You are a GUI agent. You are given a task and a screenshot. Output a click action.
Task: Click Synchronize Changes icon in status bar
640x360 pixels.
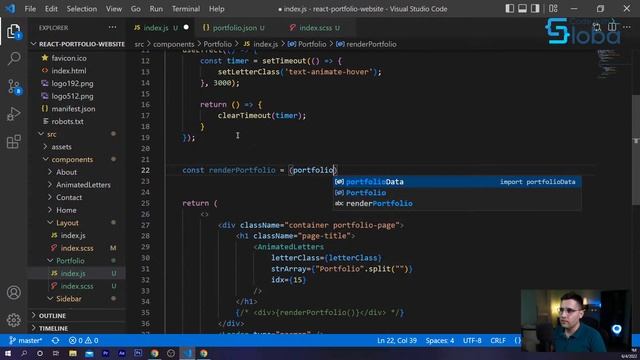coord(56,340)
